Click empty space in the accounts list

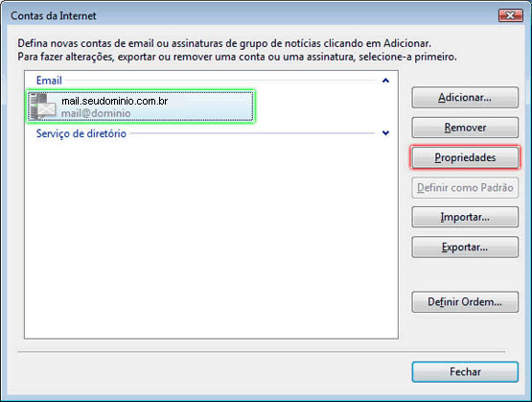210,238
